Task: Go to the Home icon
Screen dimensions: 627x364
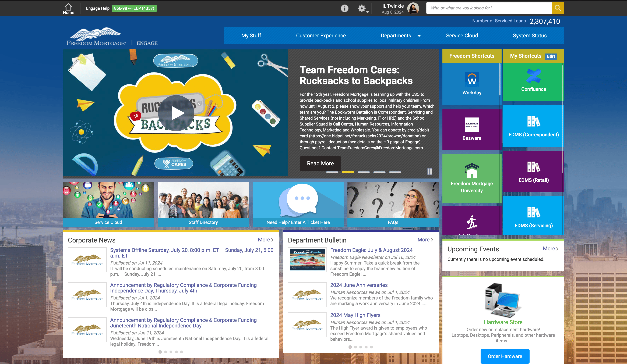Action: (68, 8)
